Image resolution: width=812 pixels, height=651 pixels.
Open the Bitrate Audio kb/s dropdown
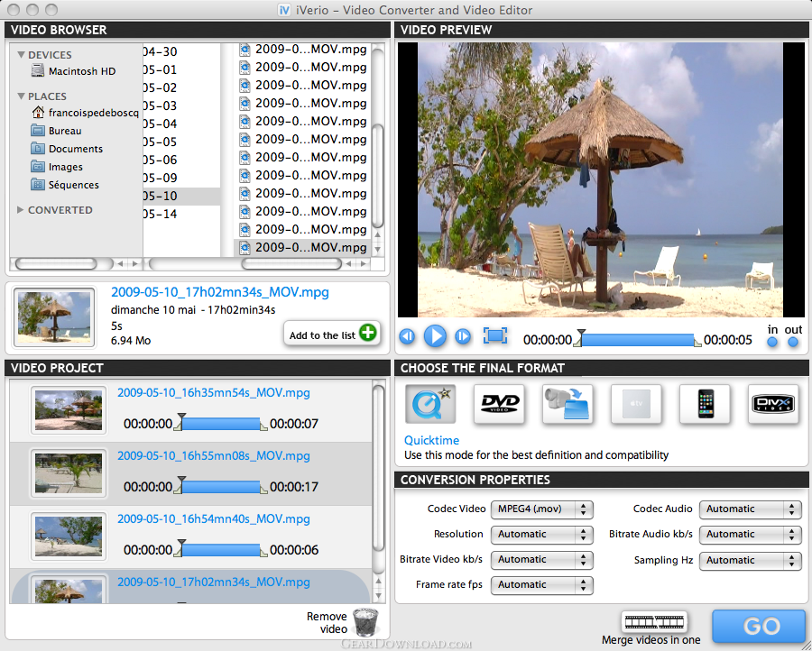[x=750, y=535]
